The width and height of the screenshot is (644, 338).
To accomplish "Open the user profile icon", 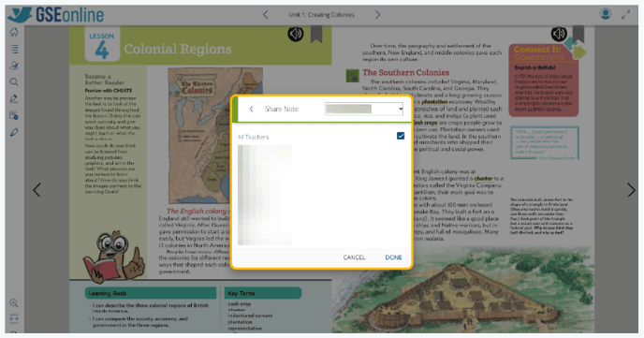I will coord(605,14).
